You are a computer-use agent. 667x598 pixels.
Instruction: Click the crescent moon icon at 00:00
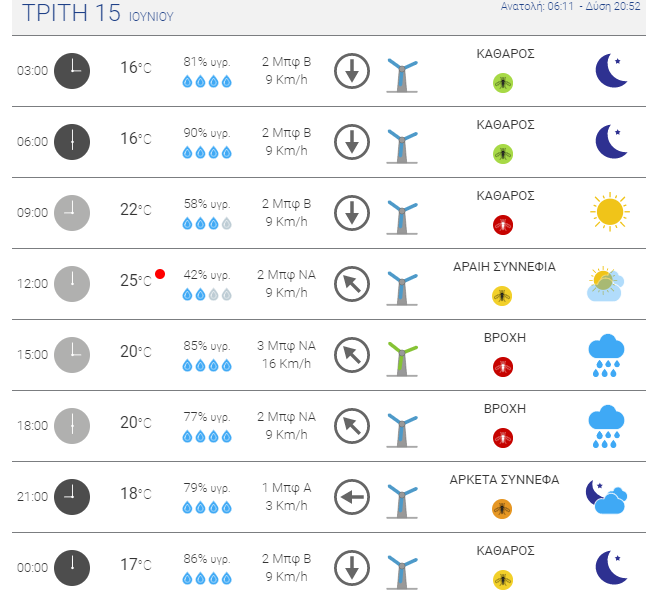(x=611, y=568)
